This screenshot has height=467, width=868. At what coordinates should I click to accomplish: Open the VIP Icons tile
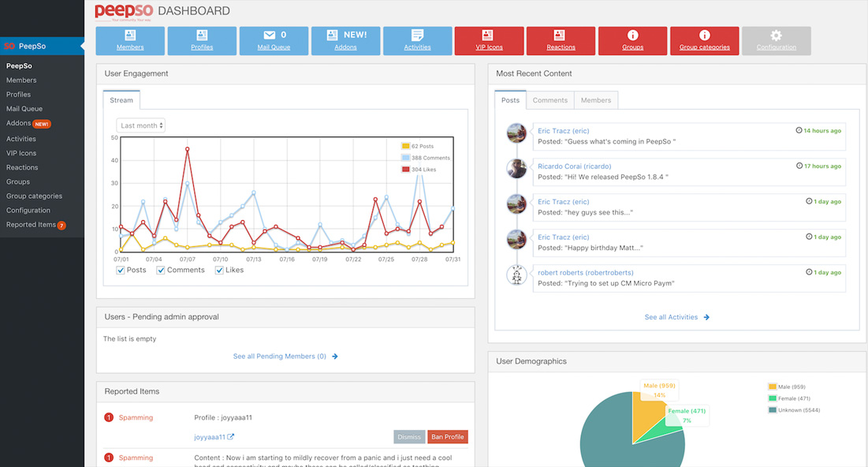[x=489, y=40]
